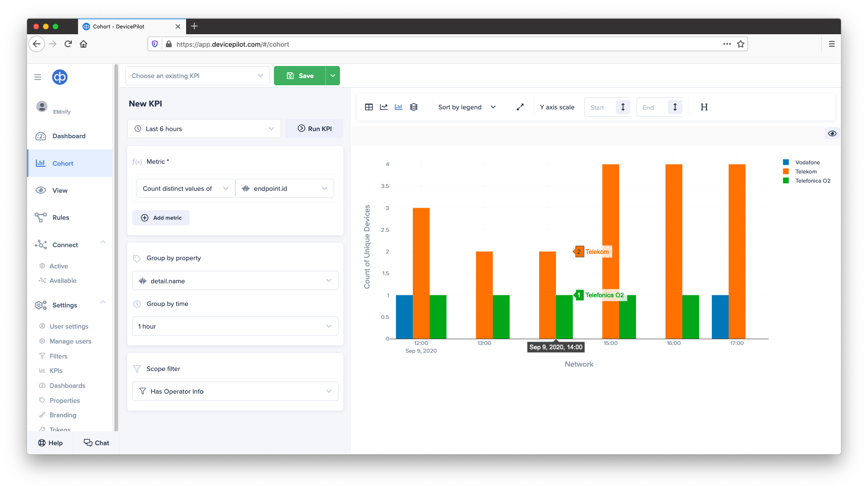Open the Sort by legend dropdown
The height and width of the screenshot is (490, 868).
coord(467,107)
